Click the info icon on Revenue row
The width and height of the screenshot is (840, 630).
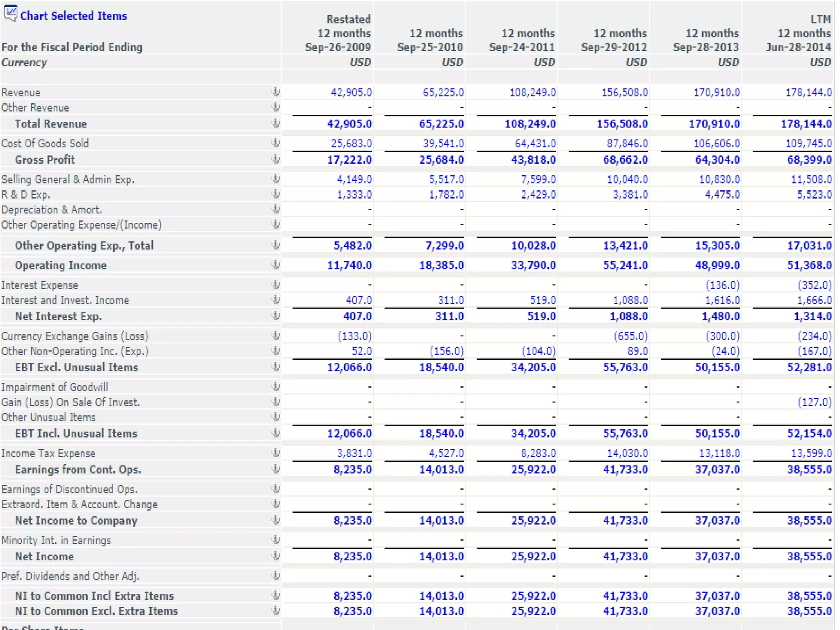(276, 92)
